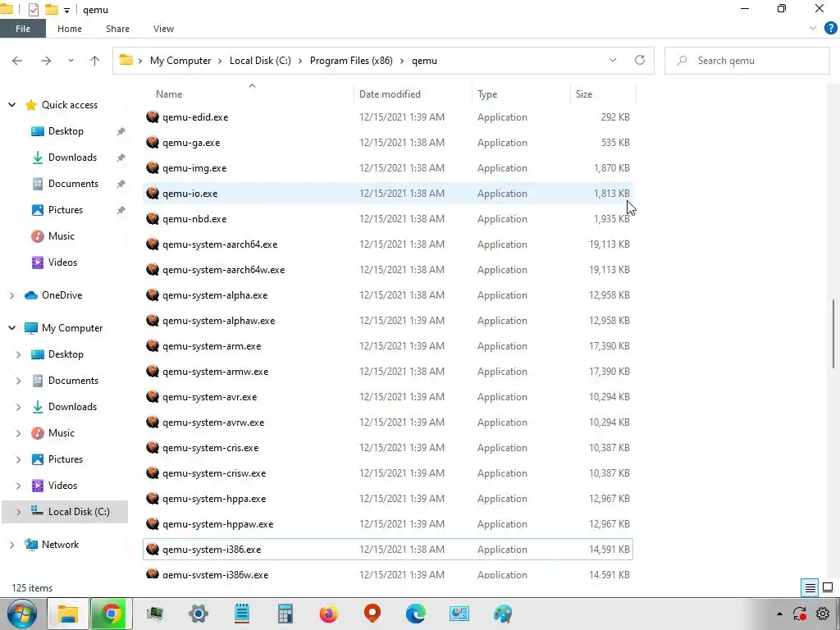840x630 pixels.
Task: Click the Start button
Action: pos(22,614)
